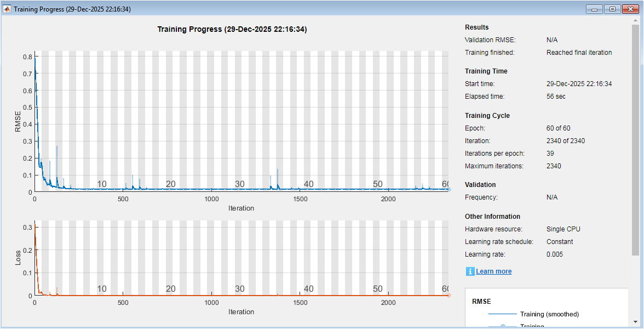The width and height of the screenshot is (644, 329).
Task: Click the Elapsed time value 56 sec
Action: 556,97
